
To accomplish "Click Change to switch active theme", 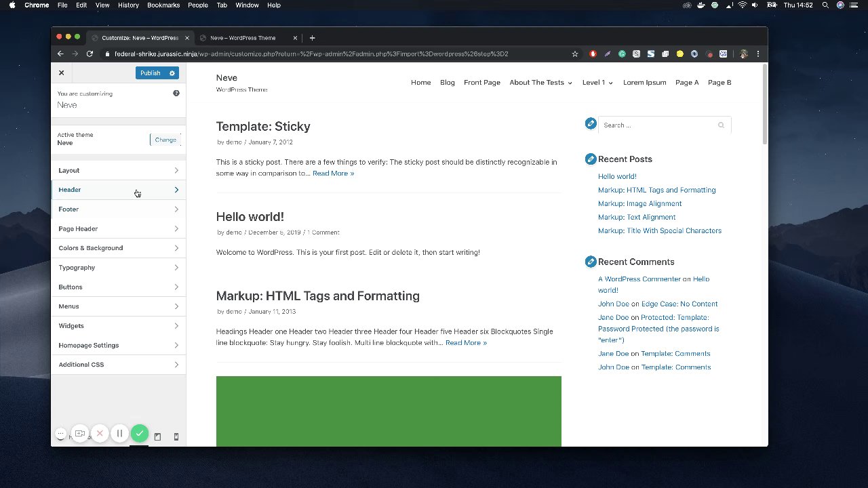I will click(165, 140).
